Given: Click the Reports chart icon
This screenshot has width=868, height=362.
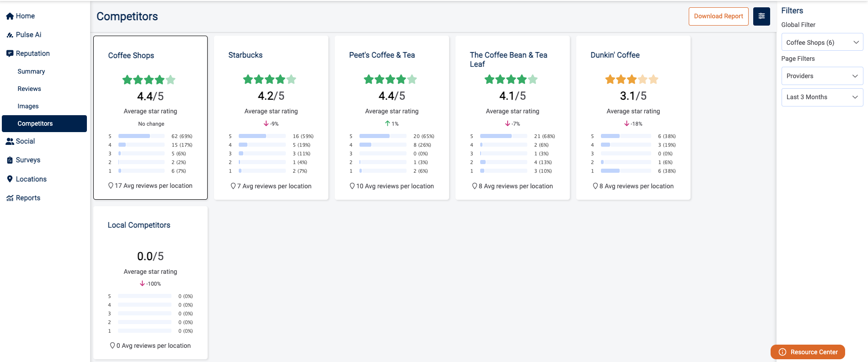Looking at the screenshot, I should pyautogui.click(x=10, y=198).
